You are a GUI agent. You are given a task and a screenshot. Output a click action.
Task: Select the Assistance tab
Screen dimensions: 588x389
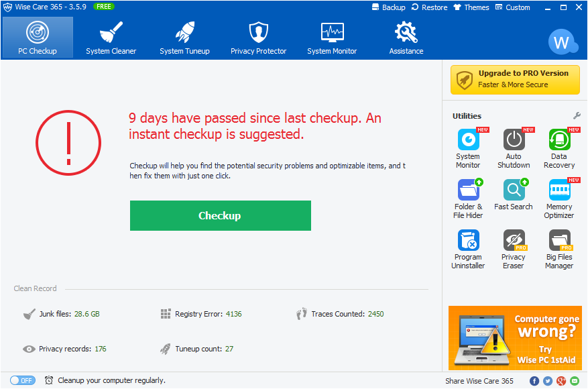point(406,37)
